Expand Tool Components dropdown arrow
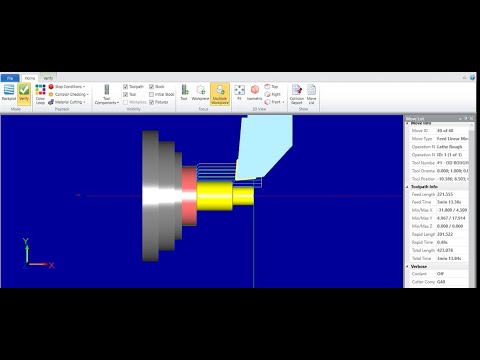Image resolution: width=480 pixels, height=360 pixels. coord(118,103)
